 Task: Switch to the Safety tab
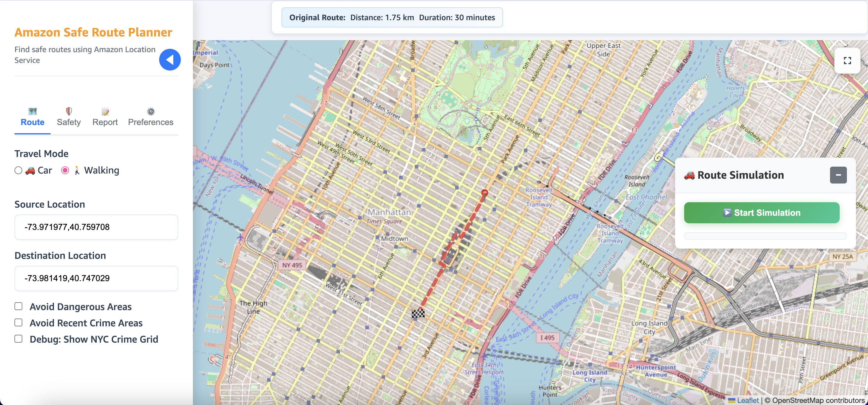(x=69, y=122)
